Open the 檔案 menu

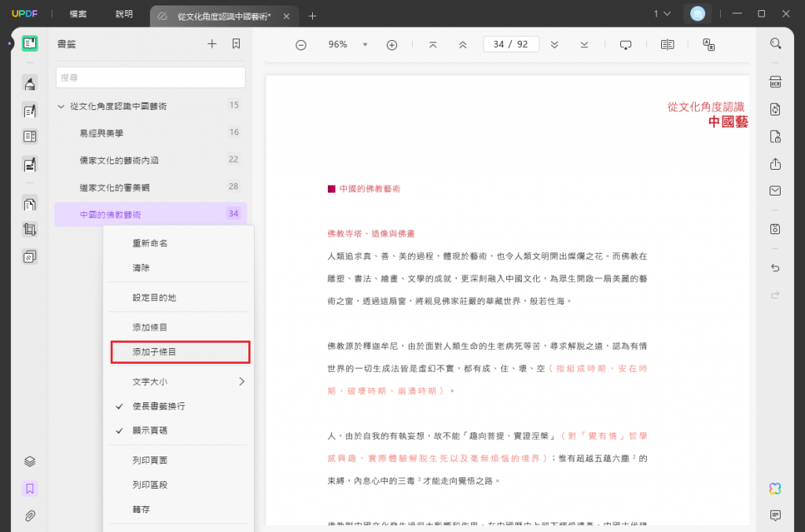tap(78, 14)
